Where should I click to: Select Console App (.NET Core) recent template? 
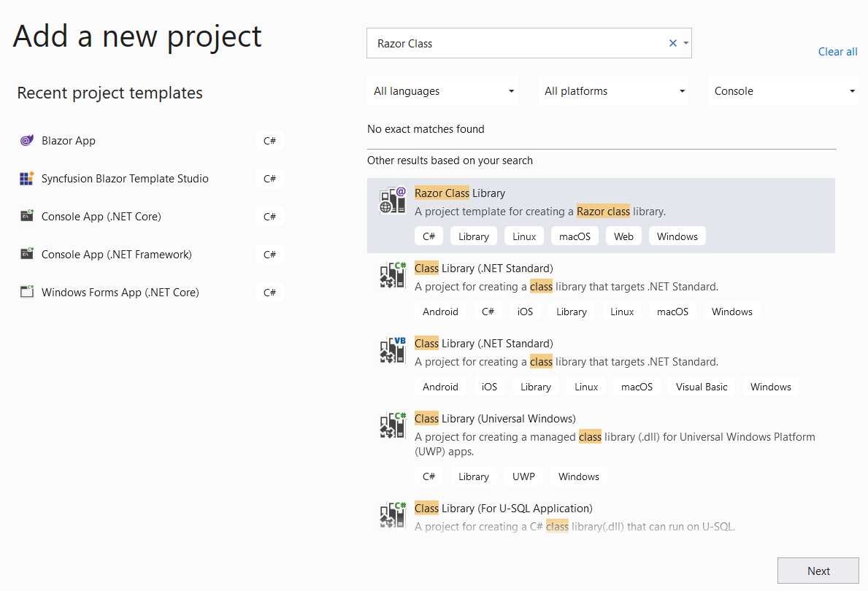[x=150, y=217]
